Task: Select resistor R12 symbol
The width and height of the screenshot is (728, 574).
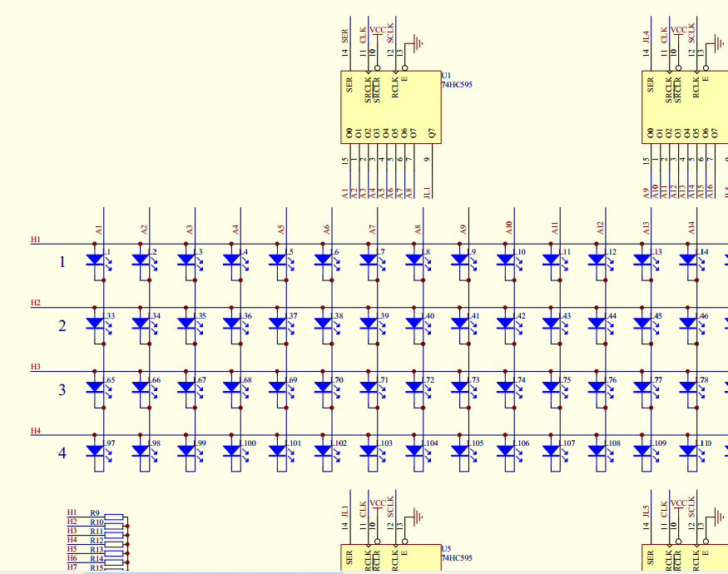Action: (114, 544)
